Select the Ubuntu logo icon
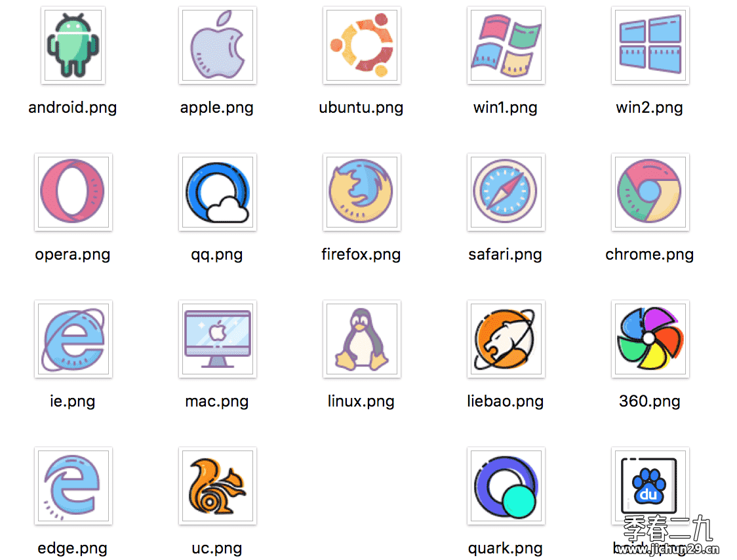737x560 pixels. (361, 45)
